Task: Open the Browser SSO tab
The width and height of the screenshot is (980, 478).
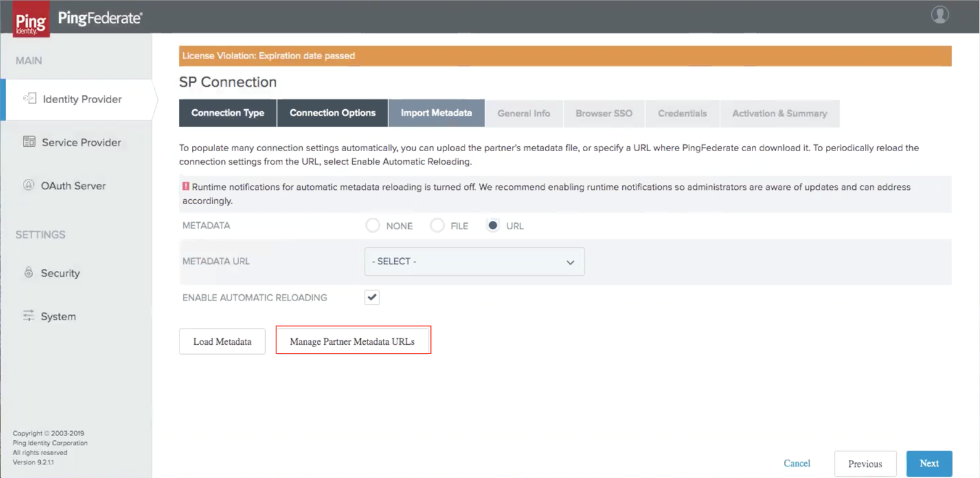Action: 604,113
